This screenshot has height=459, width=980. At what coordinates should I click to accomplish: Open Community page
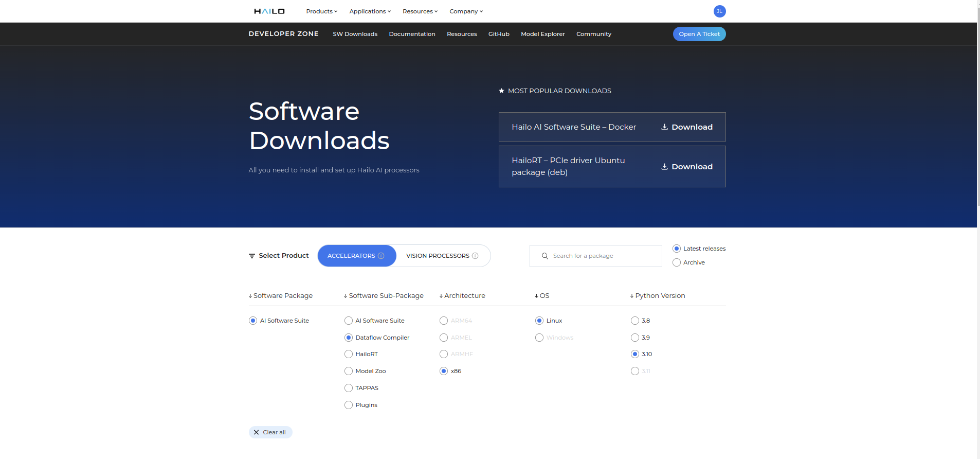click(x=594, y=34)
